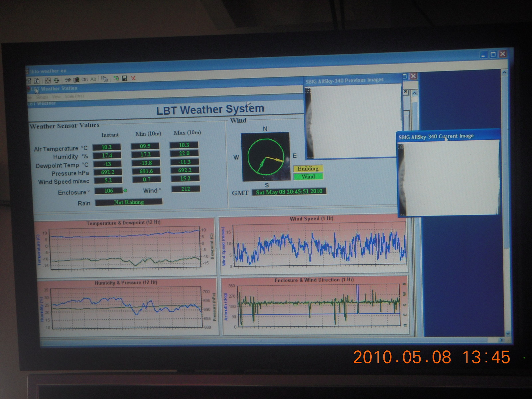Toggle the Alt key button
Screen dimensions: 532x399
coord(93,79)
